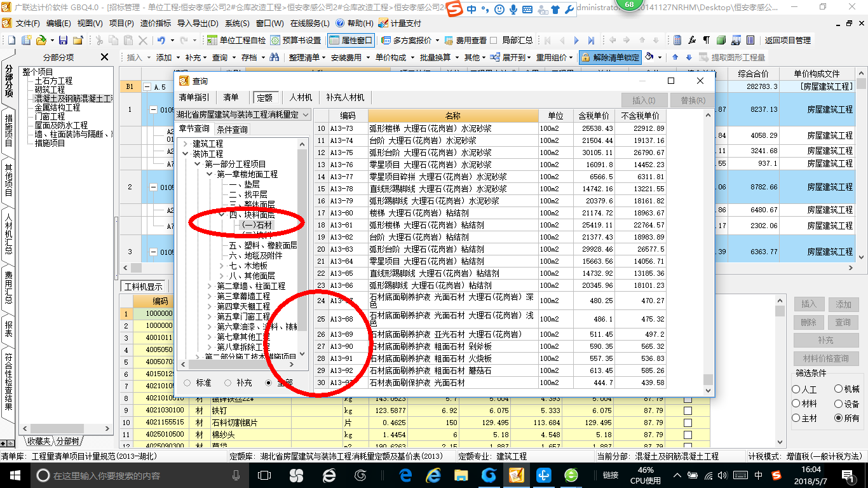
Task: Open 预算书设置 settings
Action: (295, 40)
